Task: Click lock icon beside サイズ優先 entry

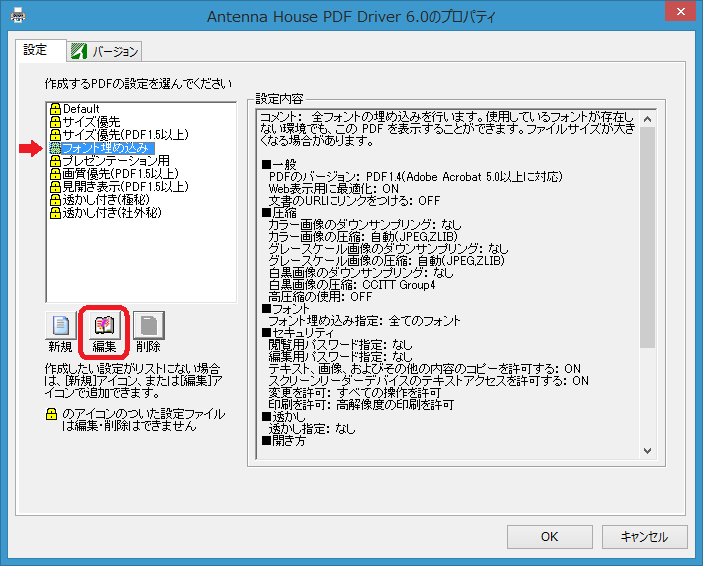Action: (x=55, y=122)
